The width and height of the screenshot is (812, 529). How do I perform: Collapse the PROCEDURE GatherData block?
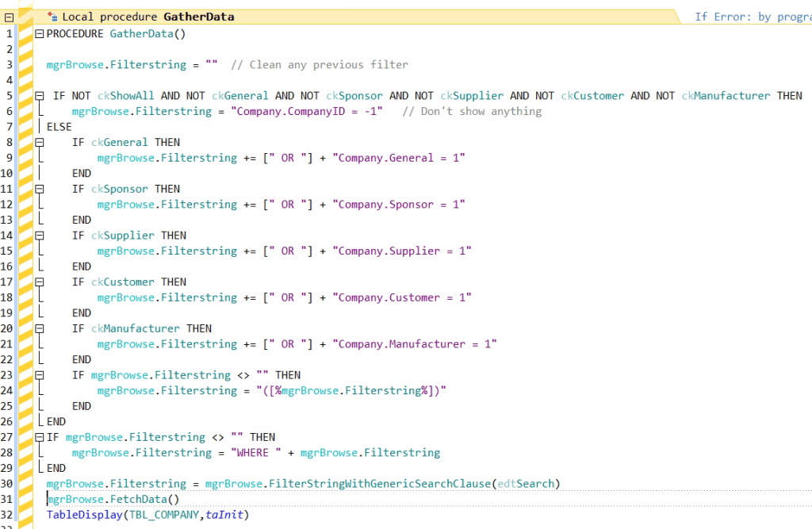pyautogui.click(x=40, y=34)
